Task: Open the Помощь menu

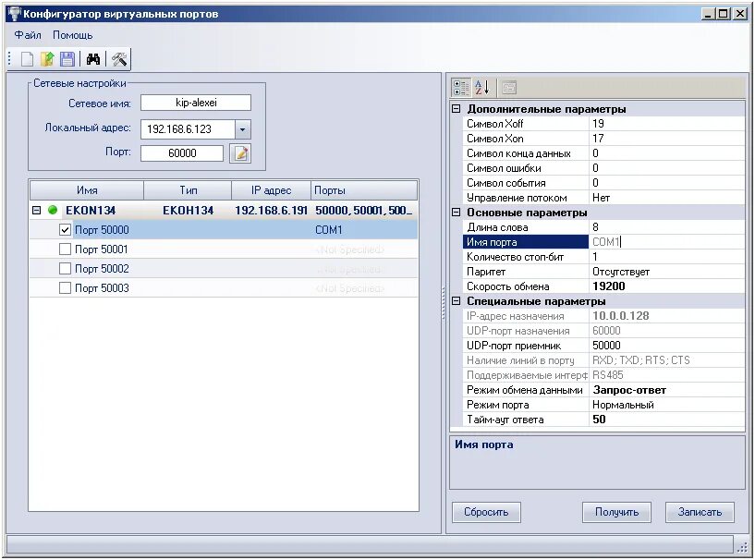Action: (73, 35)
